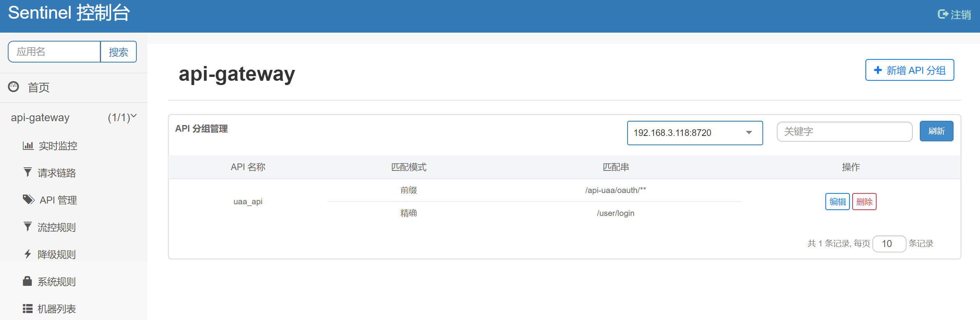Viewport: 980px width, 320px height.
Task: Click the 编辑 button for uaa_api
Action: click(x=837, y=202)
